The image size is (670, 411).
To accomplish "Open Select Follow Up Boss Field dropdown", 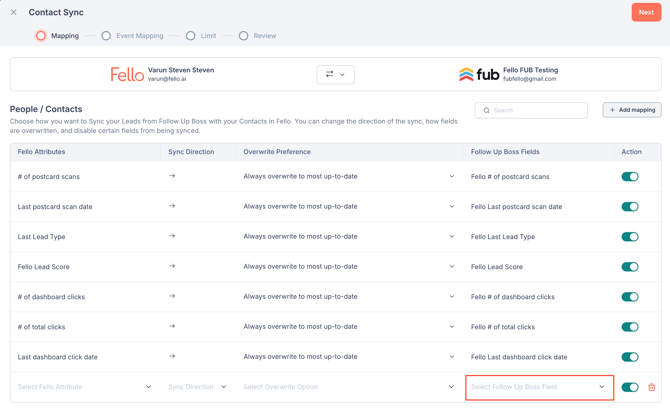I will click(x=538, y=387).
